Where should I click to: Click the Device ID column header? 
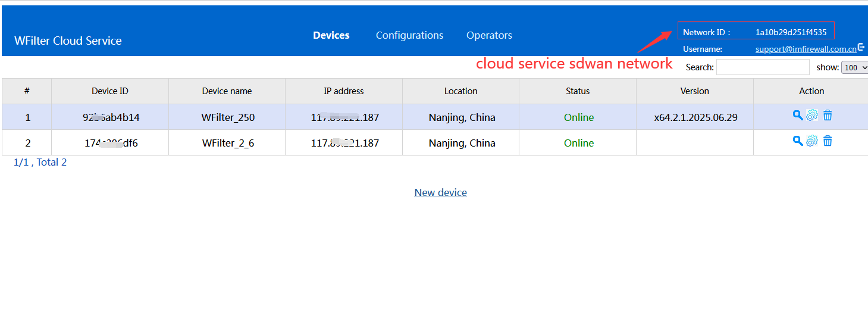click(x=110, y=91)
